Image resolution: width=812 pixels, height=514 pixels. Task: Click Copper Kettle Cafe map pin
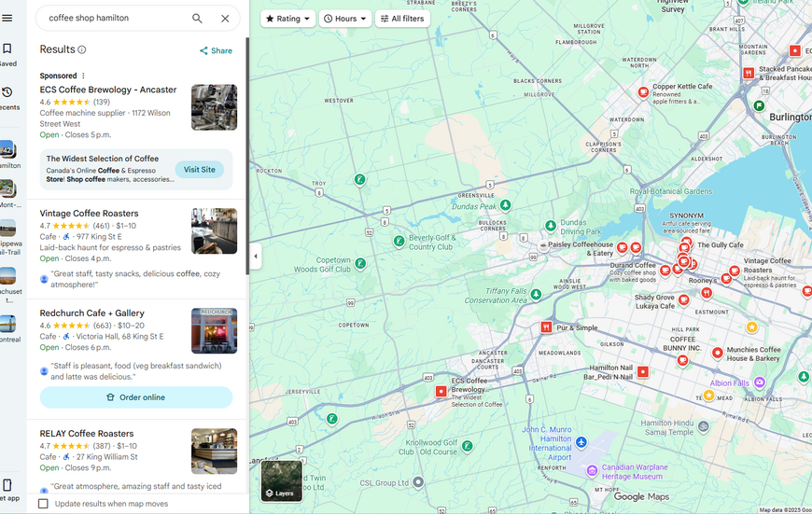643,92
